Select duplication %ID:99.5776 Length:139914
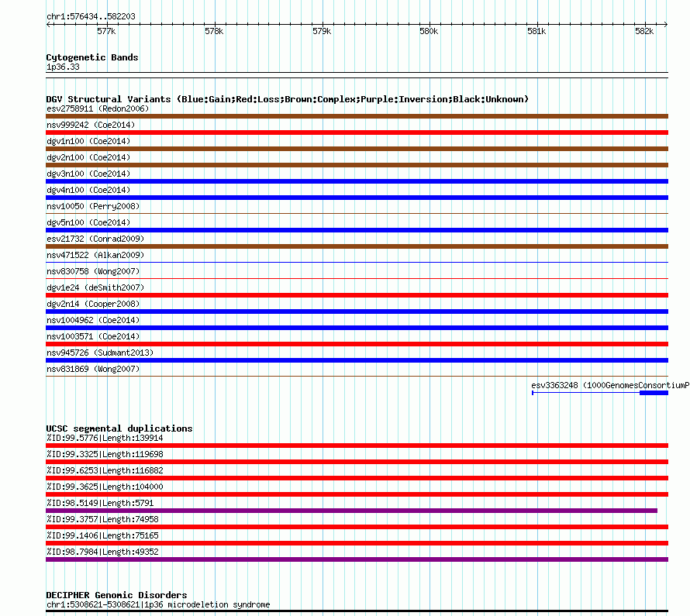The width and height of the screenshot is (690, 616). pos(105,438)
